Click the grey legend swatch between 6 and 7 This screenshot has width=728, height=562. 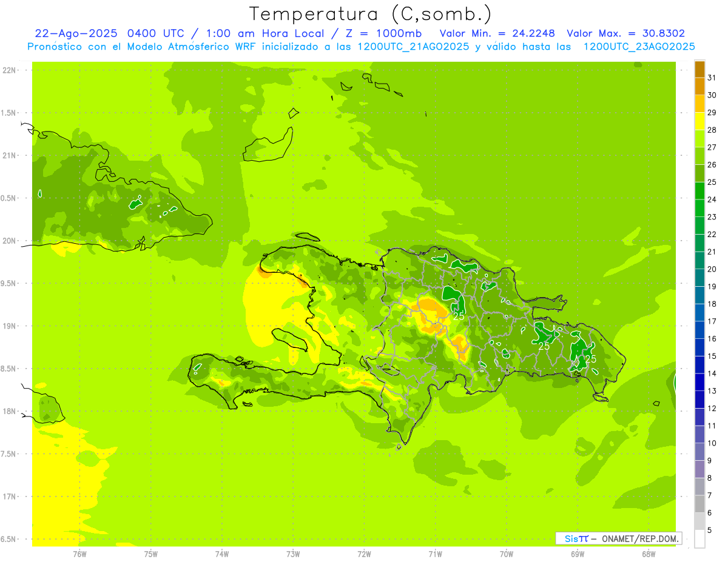699,504
